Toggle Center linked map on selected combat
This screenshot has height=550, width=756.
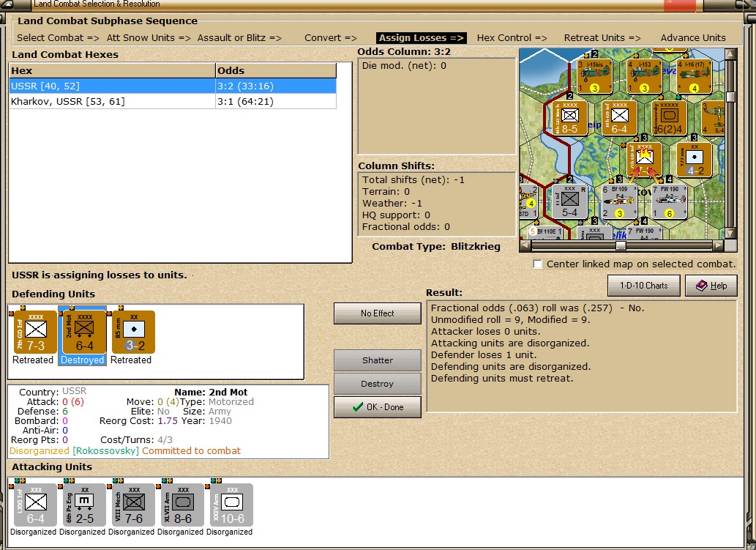tap(538, 264)
